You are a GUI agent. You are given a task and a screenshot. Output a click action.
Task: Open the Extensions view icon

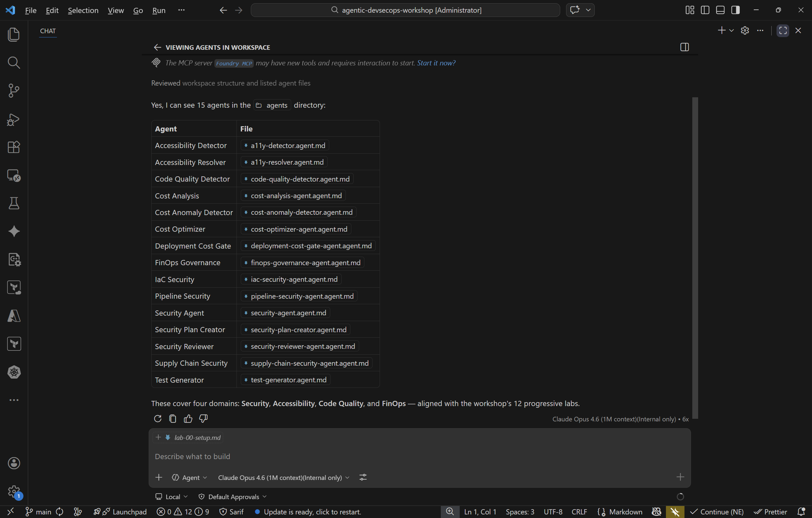point(13,147)
